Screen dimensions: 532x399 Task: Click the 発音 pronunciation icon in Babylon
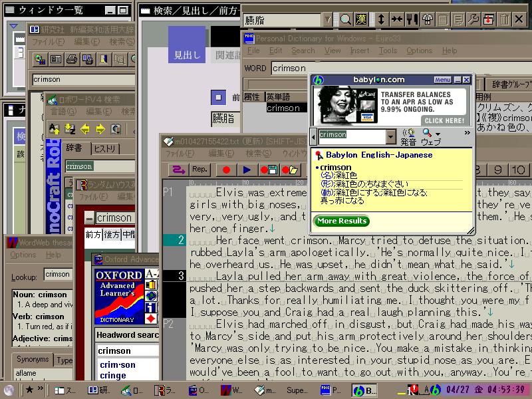point(408,137)
